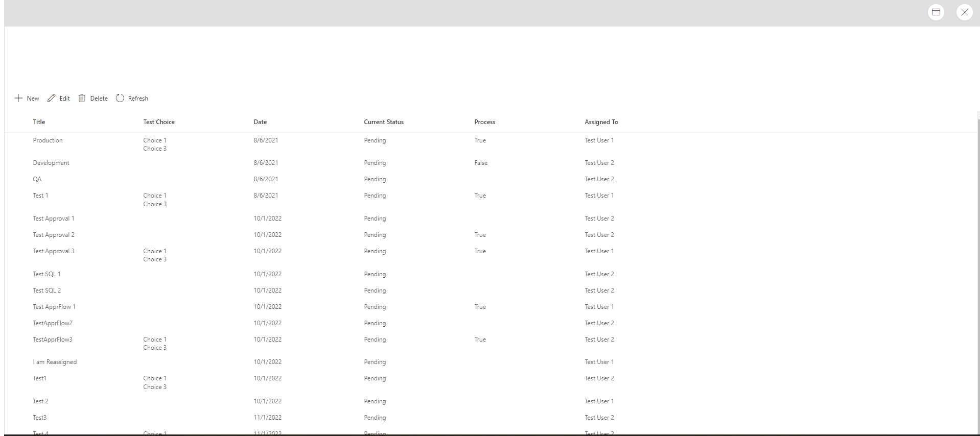Click the Edit pencil icon
This screenshot has height=436, width=980.
pyautogui.click(x=52, y=99)
